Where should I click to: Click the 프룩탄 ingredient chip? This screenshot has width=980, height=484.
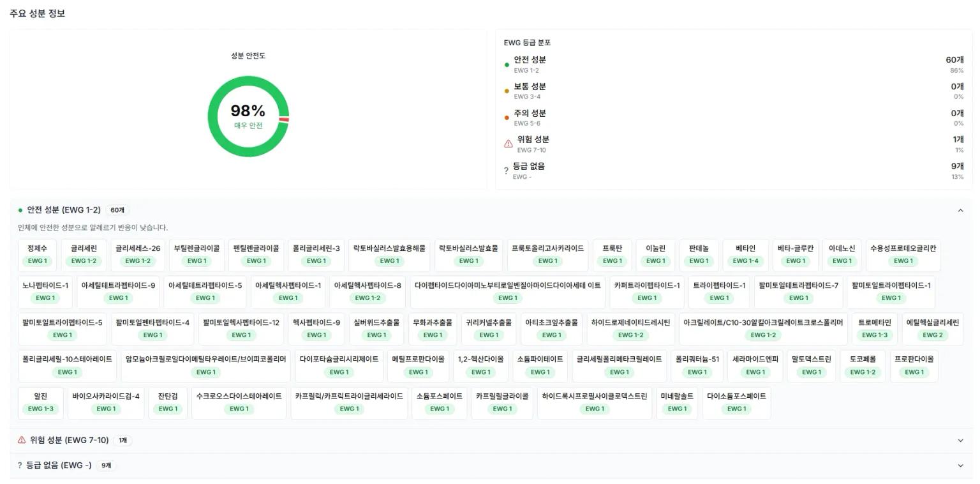point(612,255)
